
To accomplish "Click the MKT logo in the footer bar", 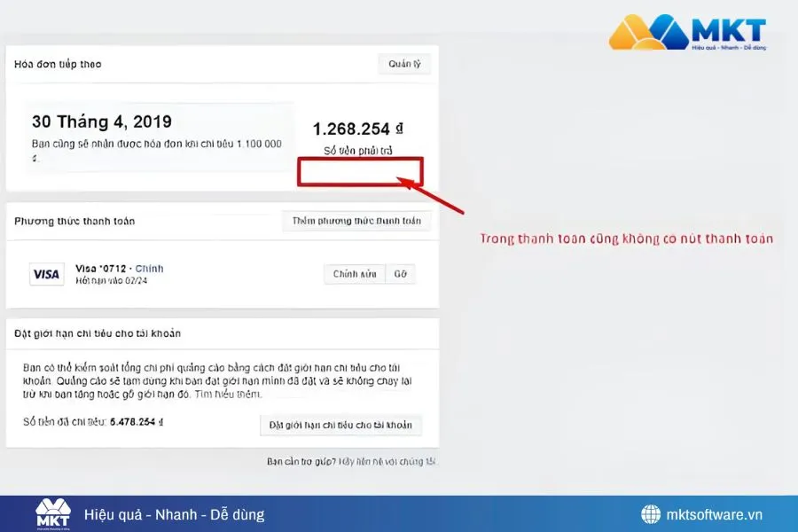I will [53, 512].
